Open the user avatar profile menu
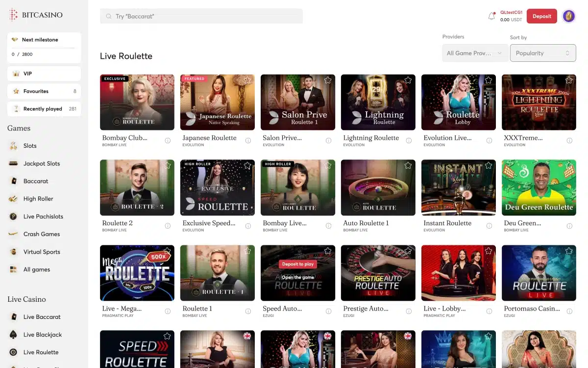The width and height of the screenshot is (588, 368). 568,16
